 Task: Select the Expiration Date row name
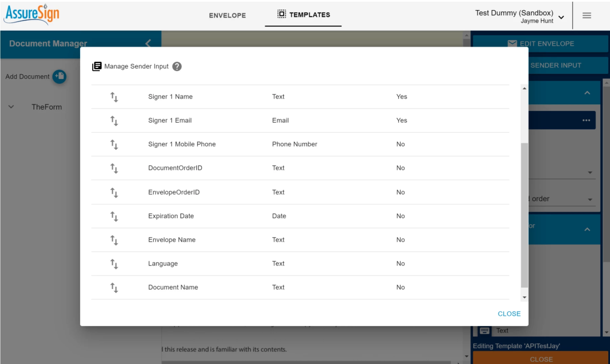(171, 216)
